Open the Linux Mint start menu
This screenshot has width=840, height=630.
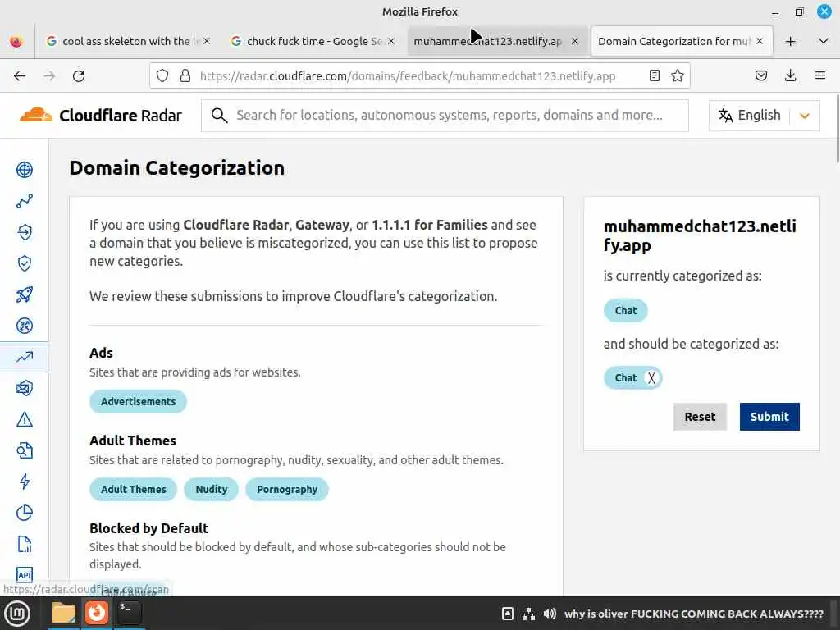[18, 614]
